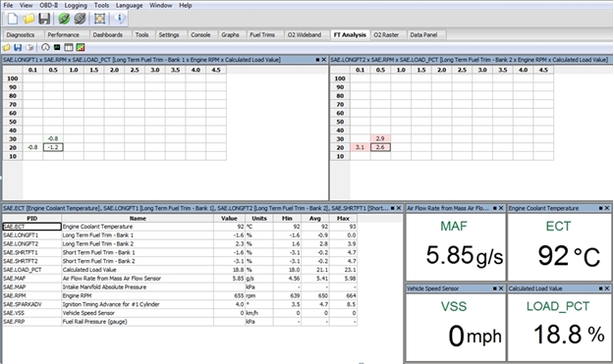Screen dimensions: 614x364
Task: Select the SAE.LONGFT1 row
Action: coord(180,235)
